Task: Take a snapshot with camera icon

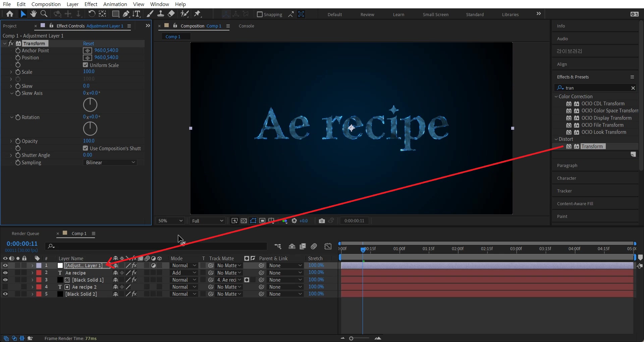Action: 322,221
